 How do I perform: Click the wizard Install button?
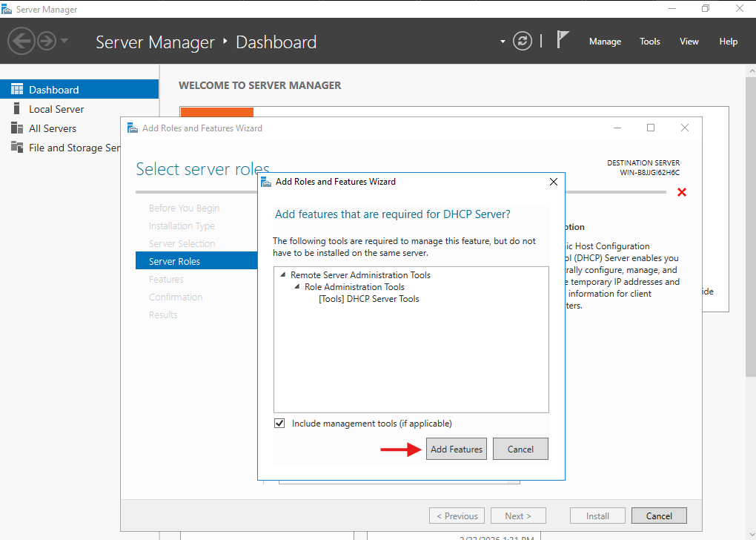click(x=597, y=516)
